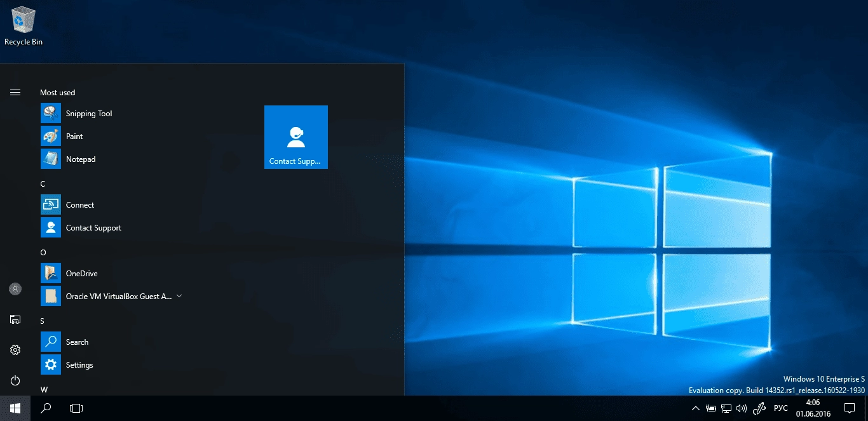Screen dimensions: 868x421
Task: Click the hamburger menu icon in Start
Action: pyautogui.click(x=15, y=93)
